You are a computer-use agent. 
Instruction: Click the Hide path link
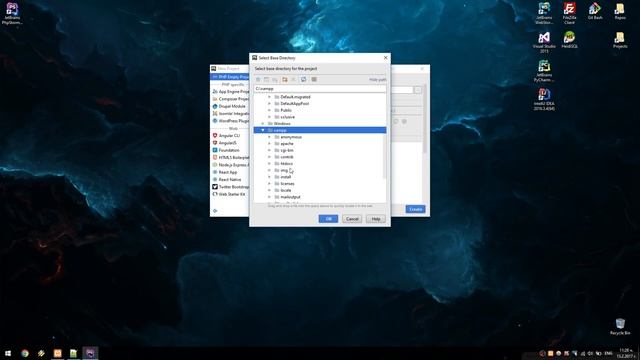378,80
